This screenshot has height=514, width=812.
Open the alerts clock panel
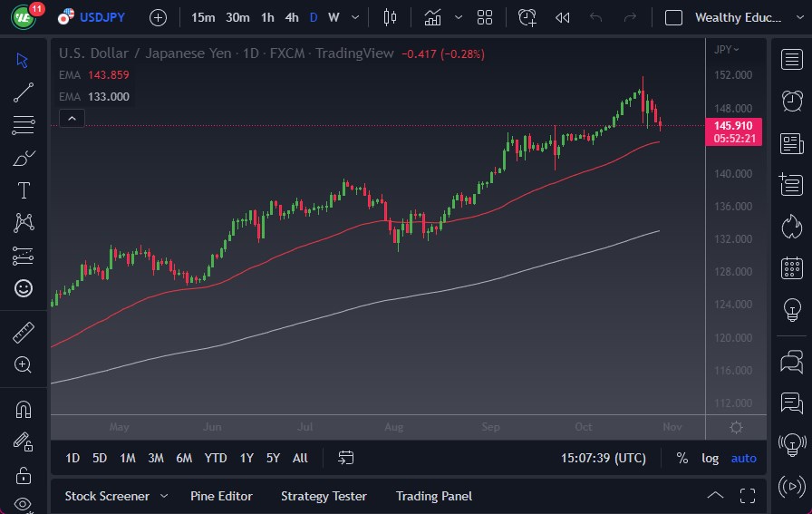coord(792,100)
